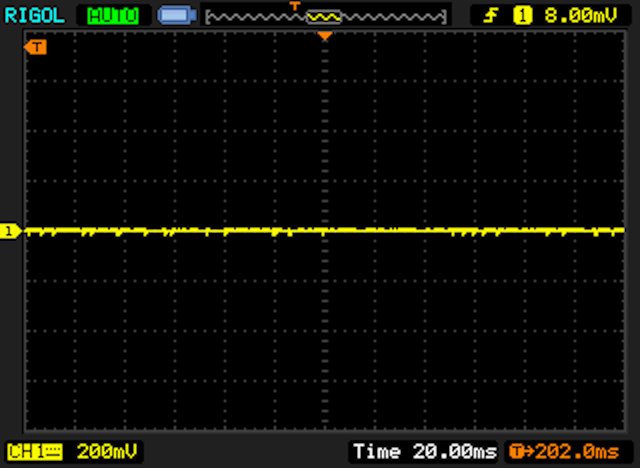Screen dimensions: 640x468
Task: Click the RIGOL brand logo
Action: pos(34,16)
